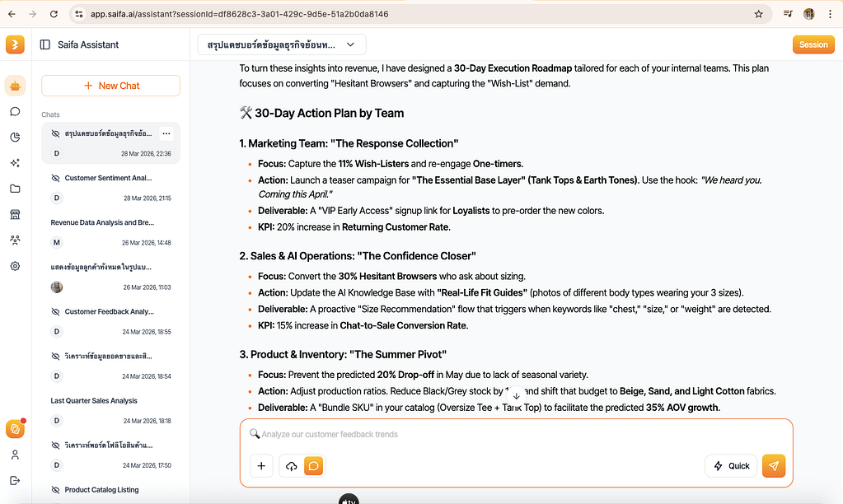Open the storefront icon in left rail
Image resolution: width=843 pixels, height=504 pixels.
pos(15,214)
